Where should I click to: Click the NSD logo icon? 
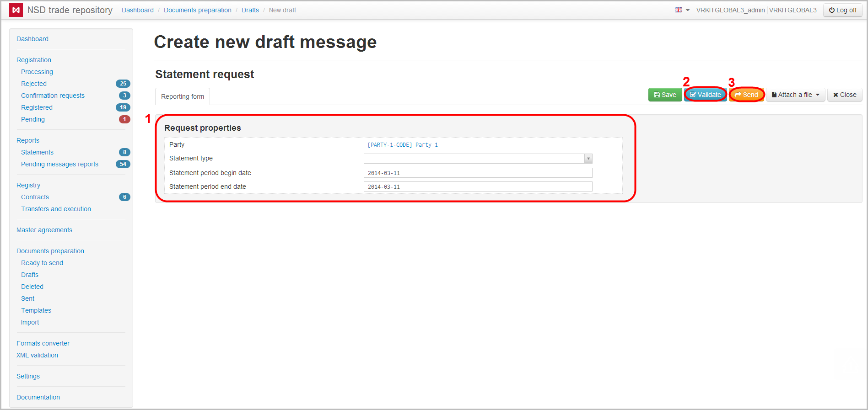[16, 10]
